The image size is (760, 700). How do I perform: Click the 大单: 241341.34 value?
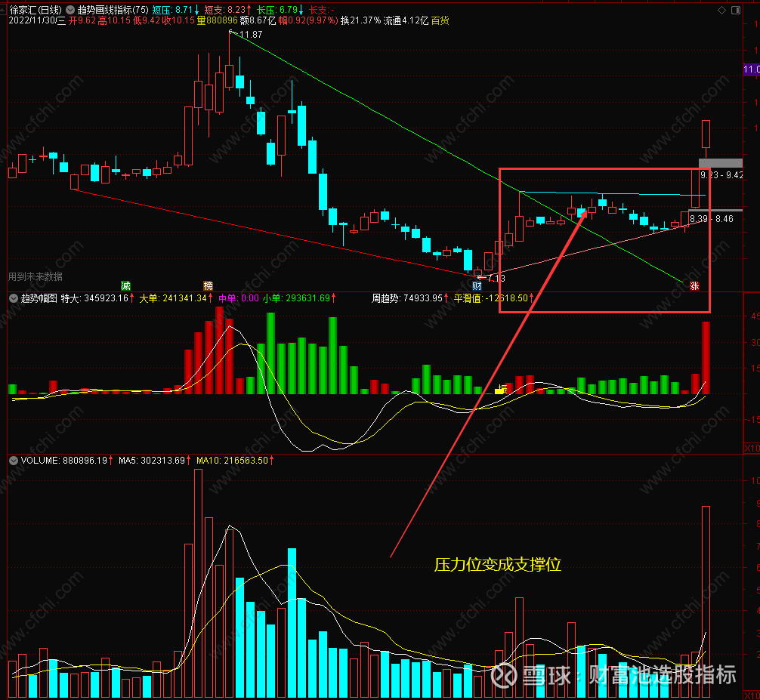coord(176,298)
